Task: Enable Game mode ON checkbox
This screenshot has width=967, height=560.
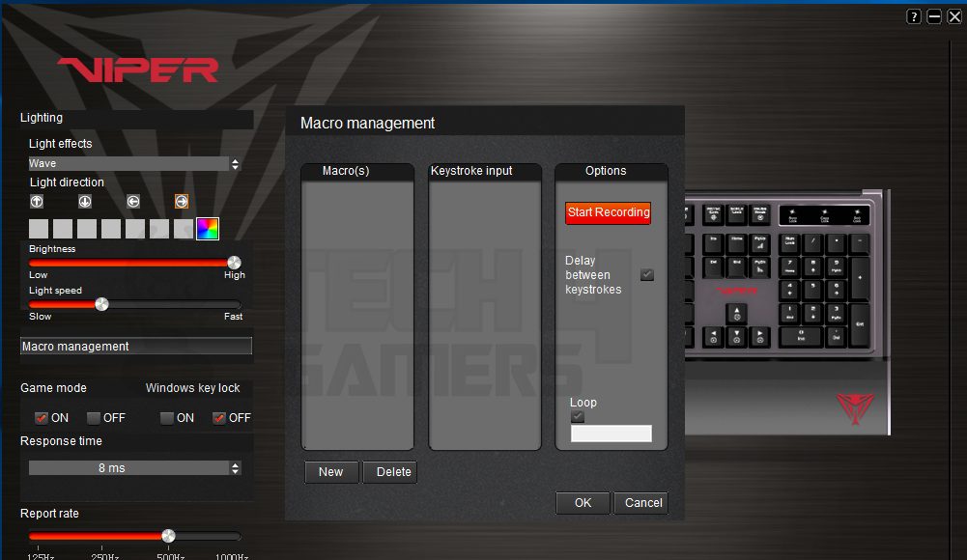Action: point(42,418)
